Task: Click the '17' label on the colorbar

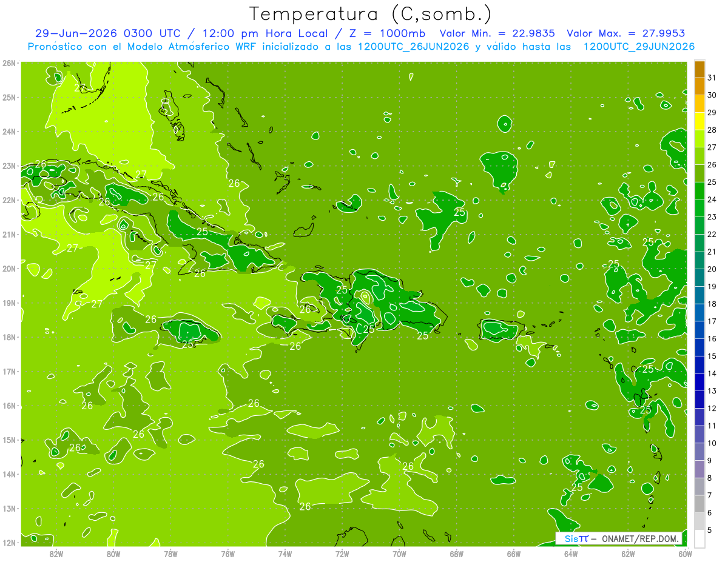Action: point(712,321)
